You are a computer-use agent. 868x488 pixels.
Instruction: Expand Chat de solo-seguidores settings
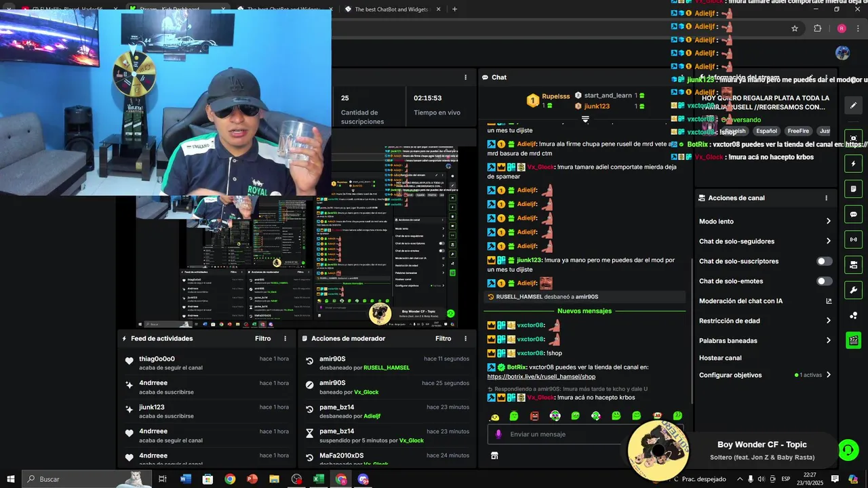[828, 241]
